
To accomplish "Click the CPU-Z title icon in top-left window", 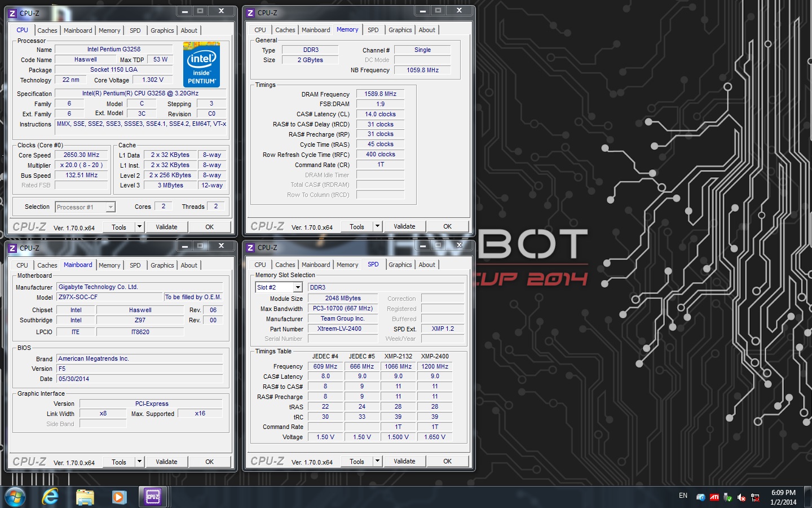I will 12,13.
